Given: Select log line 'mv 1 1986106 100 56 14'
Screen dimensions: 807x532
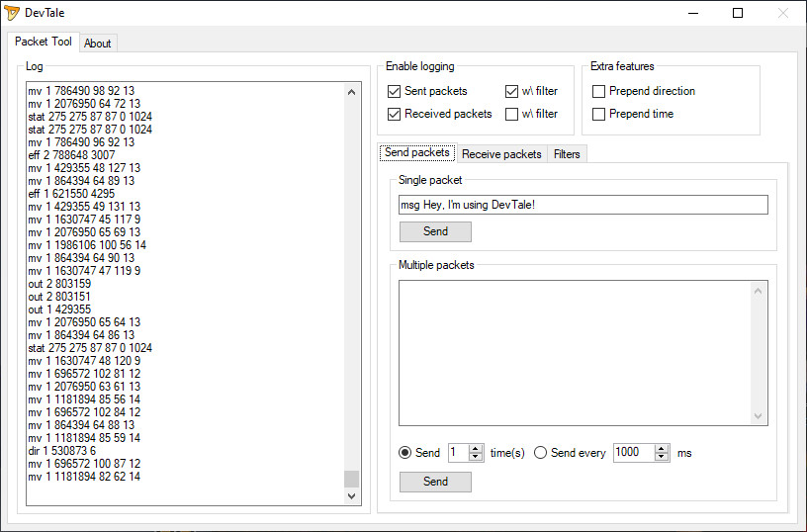Looking at the screenshot, I should click(87, 245).
